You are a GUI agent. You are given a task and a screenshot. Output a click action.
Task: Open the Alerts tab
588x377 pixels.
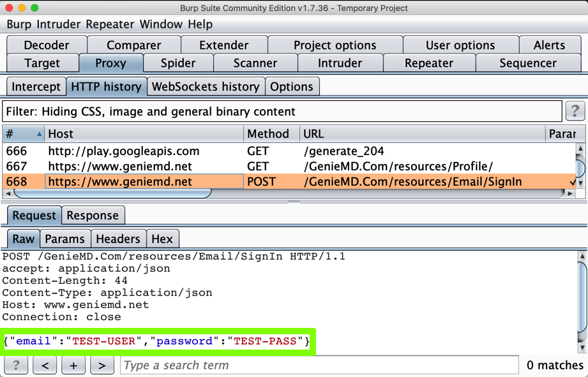[x=550, y=45]
